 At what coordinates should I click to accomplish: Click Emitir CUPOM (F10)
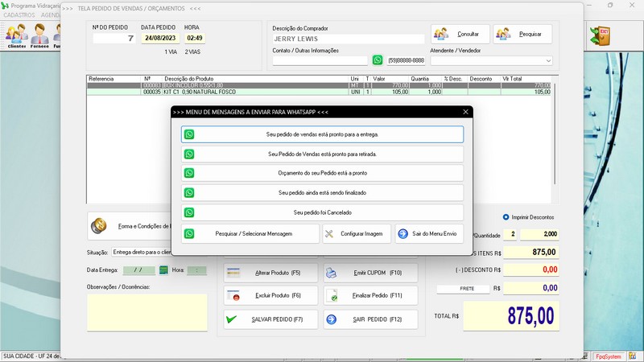click(370, 273)
